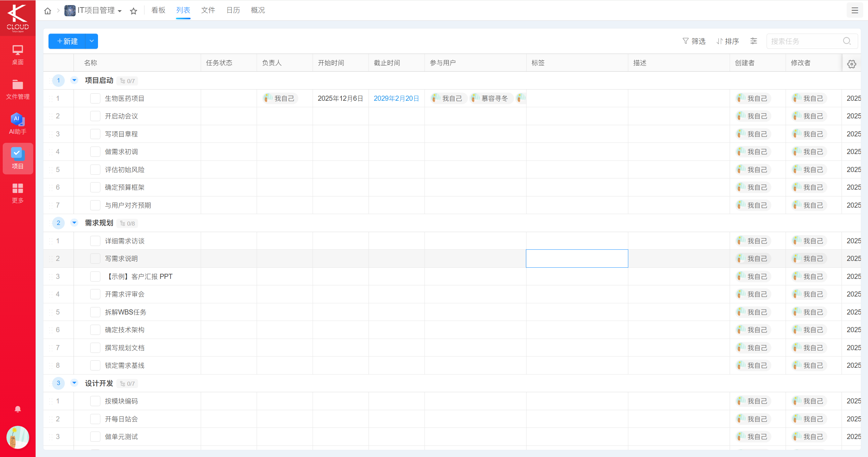Click the 慕容寻冬 participant chip

click(x=491, y=98)
